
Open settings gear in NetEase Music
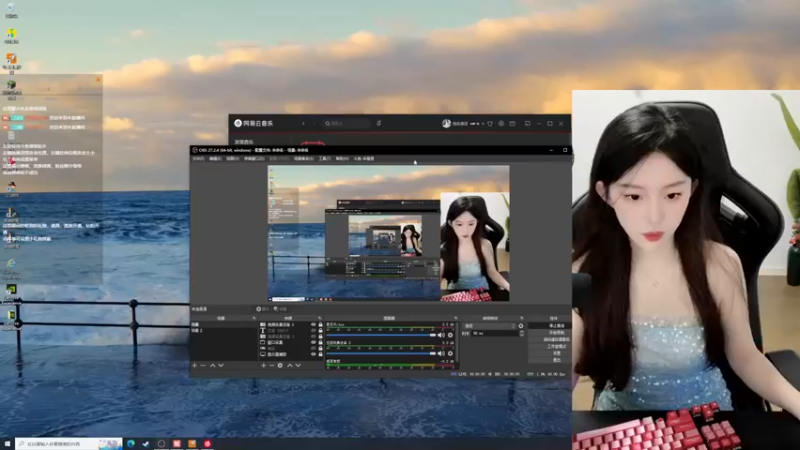[501, 123]
